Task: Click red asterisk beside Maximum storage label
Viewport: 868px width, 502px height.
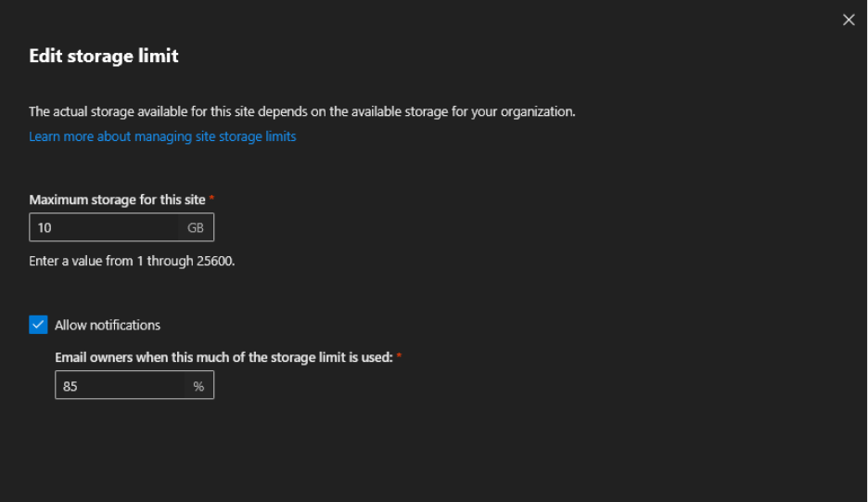Action: 211,199
